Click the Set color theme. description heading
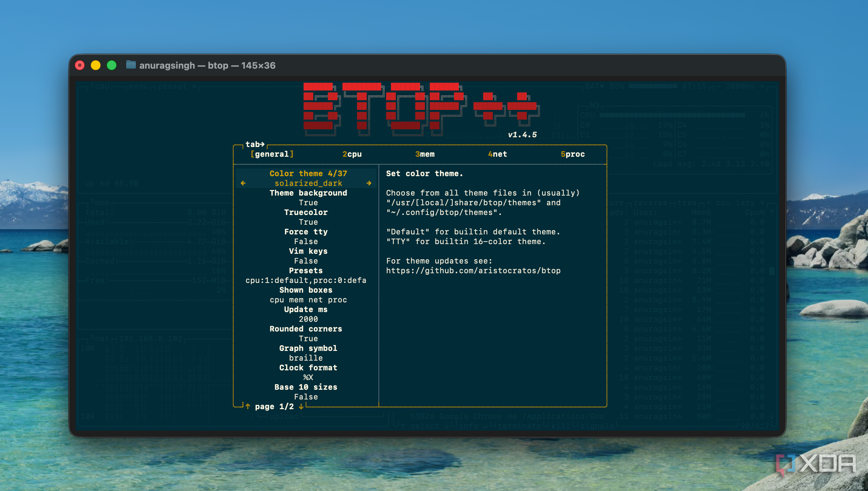This screenshot has height=491, width=868. point(425,173)
